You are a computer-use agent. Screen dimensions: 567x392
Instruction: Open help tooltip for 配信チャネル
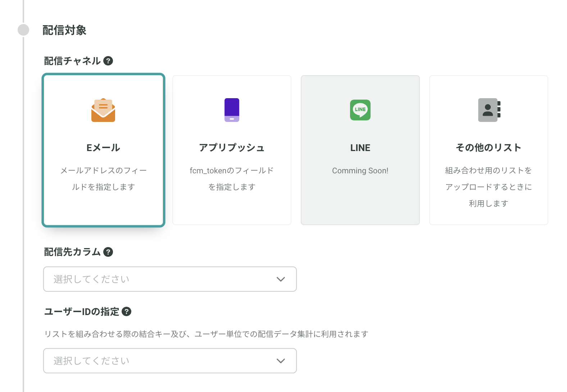point(108,61)
